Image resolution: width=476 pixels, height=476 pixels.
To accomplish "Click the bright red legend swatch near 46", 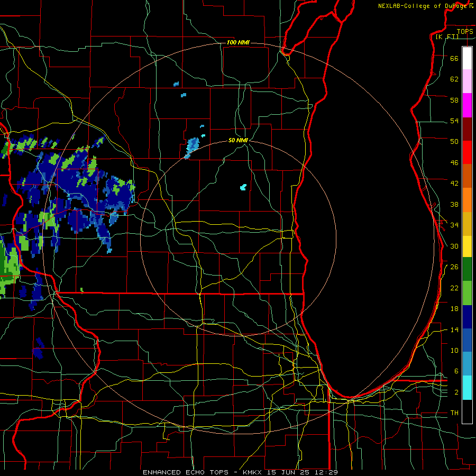I will coord(467,152).
